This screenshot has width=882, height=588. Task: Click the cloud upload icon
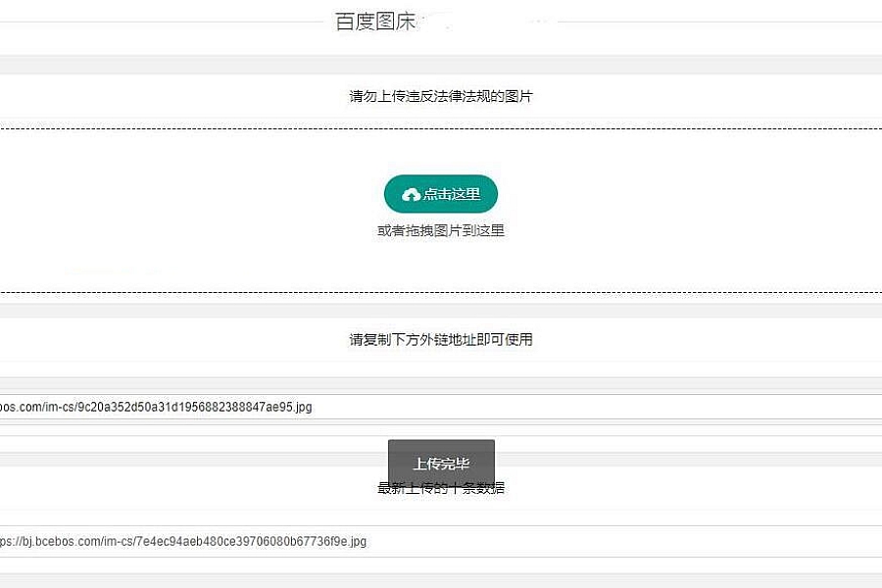coord(412,195)
